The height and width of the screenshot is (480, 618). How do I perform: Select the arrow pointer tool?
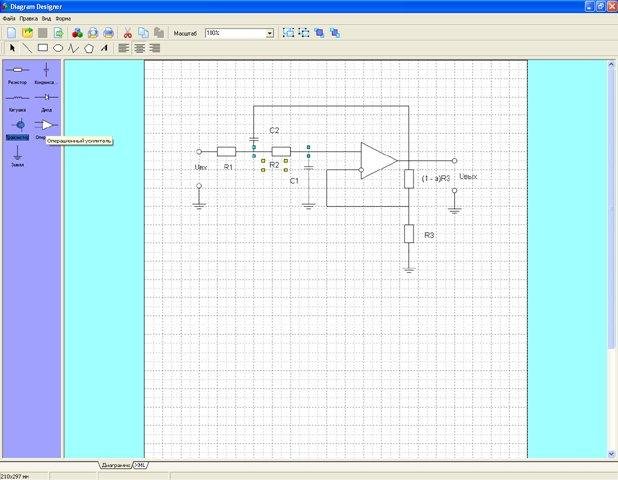pos(12,47)
